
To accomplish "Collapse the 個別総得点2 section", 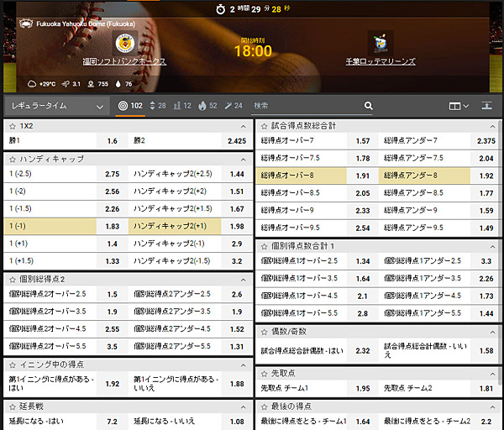I will (244, 281).
